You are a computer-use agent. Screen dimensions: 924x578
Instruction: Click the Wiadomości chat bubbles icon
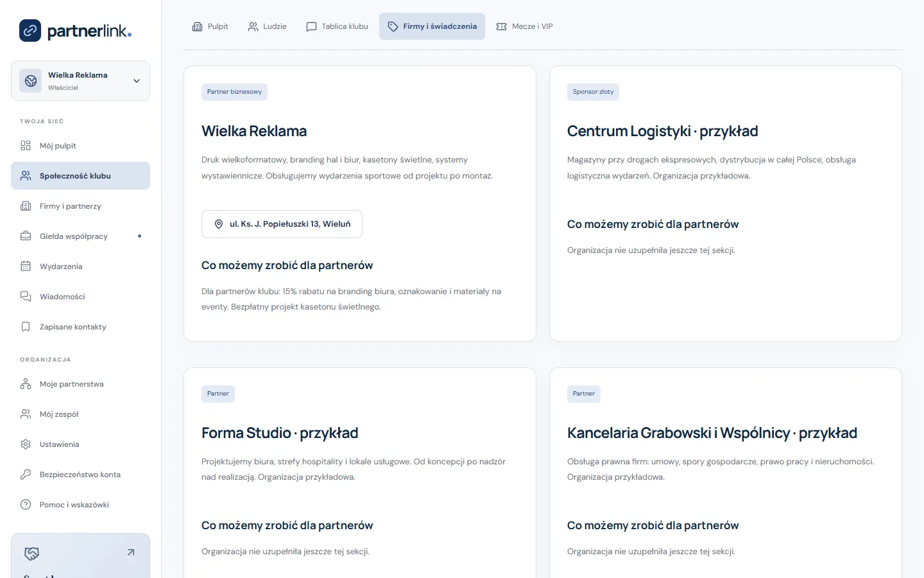coord(26,297)
